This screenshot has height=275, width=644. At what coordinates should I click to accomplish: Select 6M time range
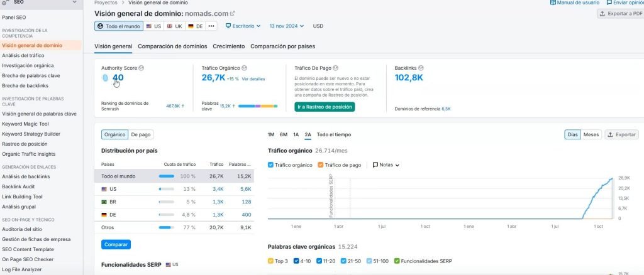[x=284, y=135]
